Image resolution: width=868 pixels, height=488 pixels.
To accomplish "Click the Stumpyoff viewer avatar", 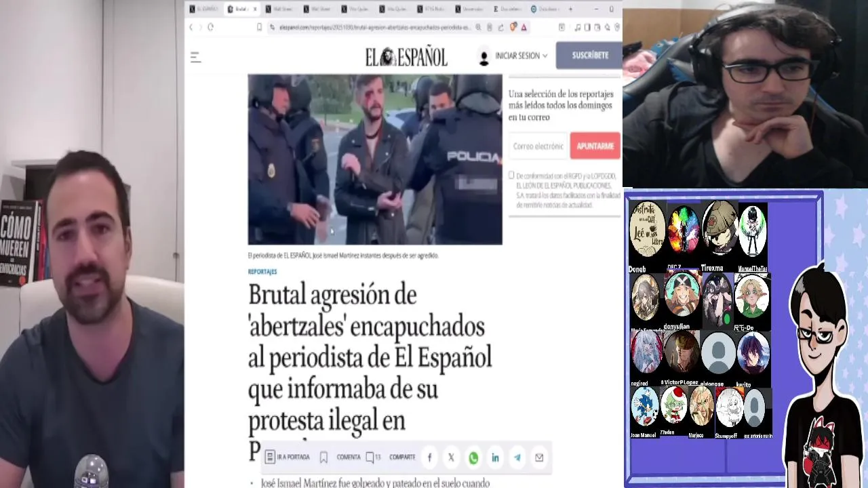I will coord(729,408).
